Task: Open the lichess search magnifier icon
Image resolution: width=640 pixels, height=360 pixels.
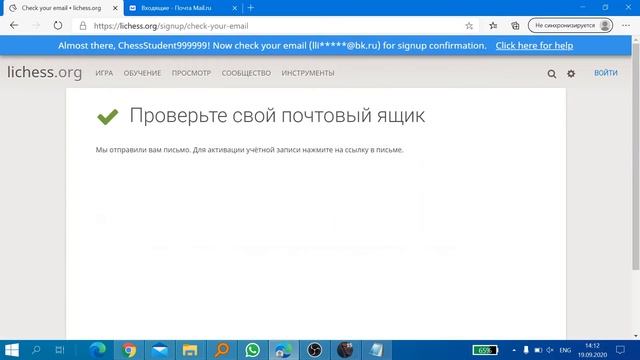Action: (551, 73)
